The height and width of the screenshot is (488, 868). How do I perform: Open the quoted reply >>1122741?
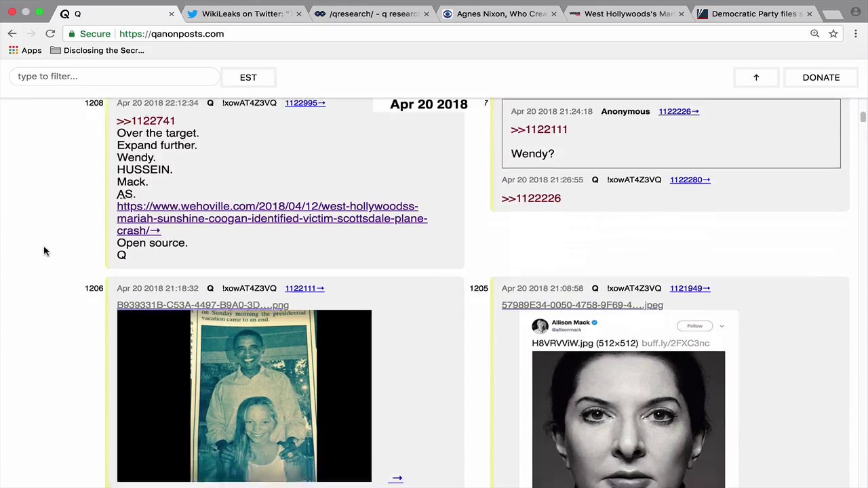point(146,121)
